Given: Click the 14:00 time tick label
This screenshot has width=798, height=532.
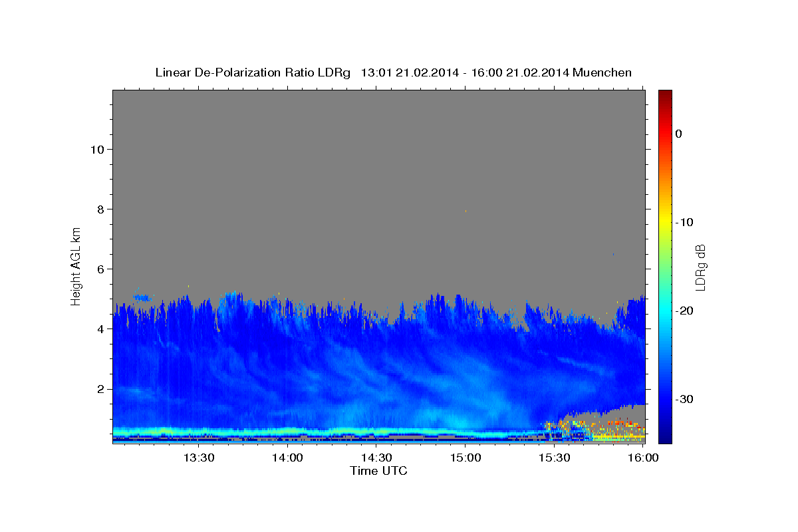Looking at the screenshot, I should point(287,458).
